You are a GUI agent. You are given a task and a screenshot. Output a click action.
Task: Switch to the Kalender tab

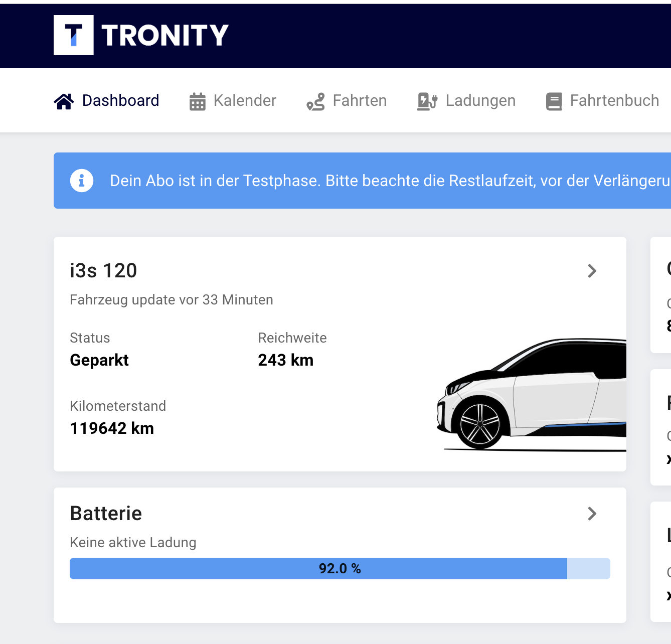pyautogui.click(x=245, y=101)
